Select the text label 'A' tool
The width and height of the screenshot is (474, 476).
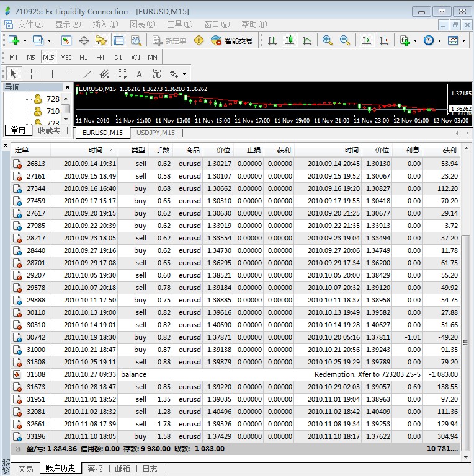tap(139, 74)
